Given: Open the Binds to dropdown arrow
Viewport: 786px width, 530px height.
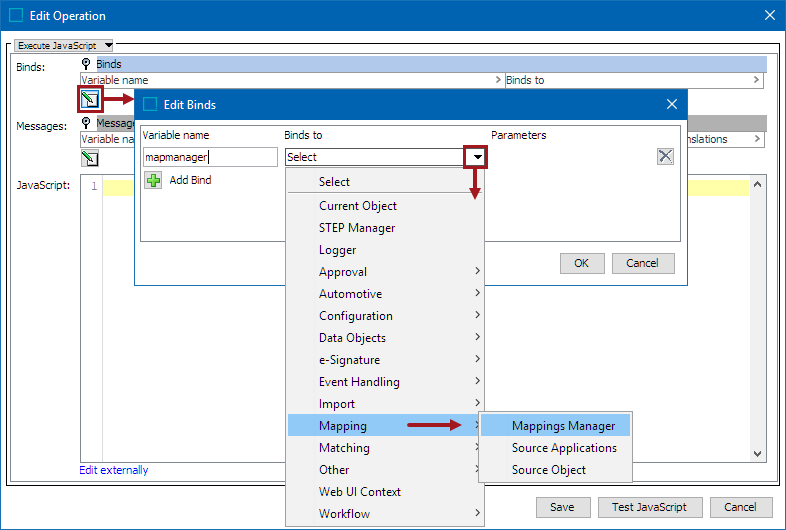Looking at the screenshot, I should [x=476, y=157].
